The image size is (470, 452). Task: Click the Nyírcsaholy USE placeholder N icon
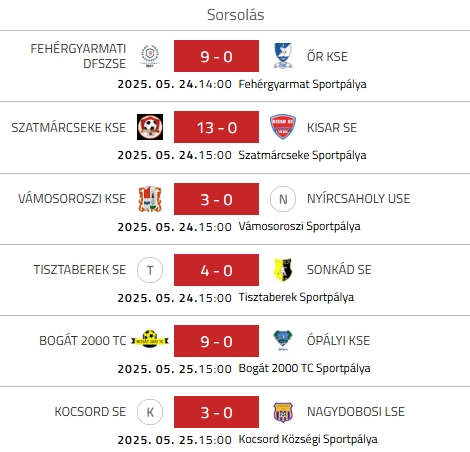coord(283,199)
